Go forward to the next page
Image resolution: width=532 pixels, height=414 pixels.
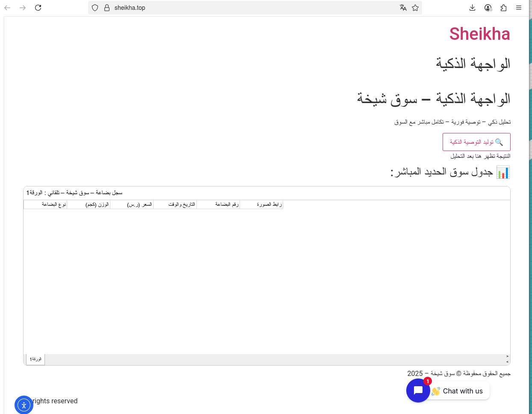click(x=23, y=8)
